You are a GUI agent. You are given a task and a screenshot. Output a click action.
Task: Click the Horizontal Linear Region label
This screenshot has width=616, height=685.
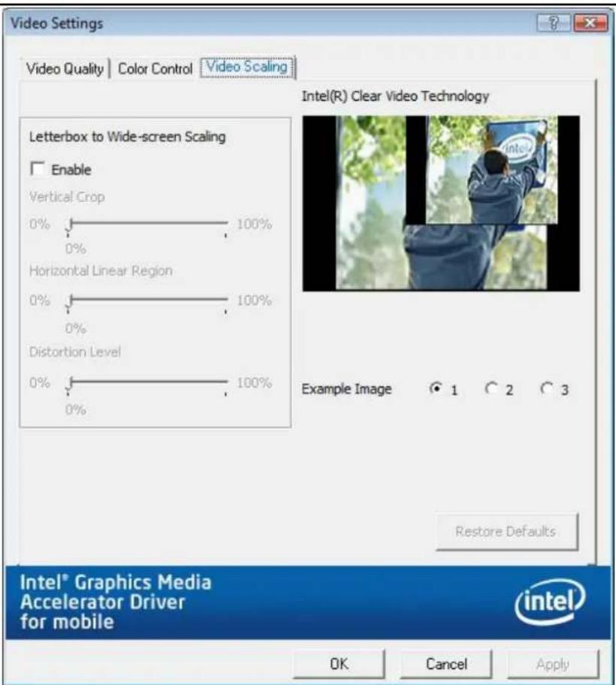tap(101, 271)
